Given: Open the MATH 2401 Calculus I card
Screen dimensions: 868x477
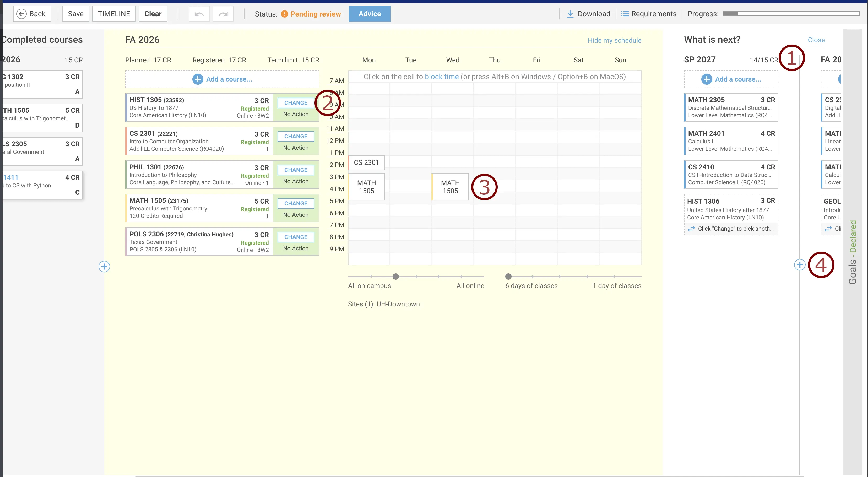Looking at the screenshot, I should (x=731, y=141).
